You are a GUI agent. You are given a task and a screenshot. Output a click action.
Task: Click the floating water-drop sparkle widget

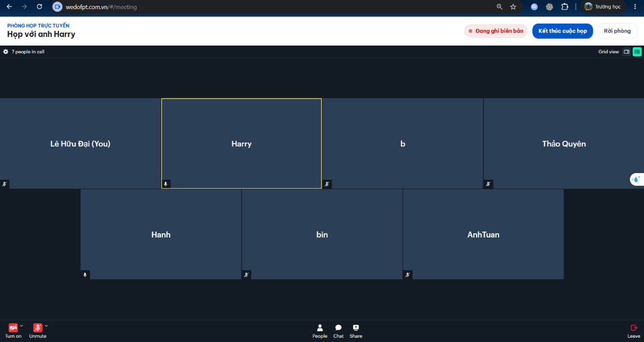pos(636,180)
